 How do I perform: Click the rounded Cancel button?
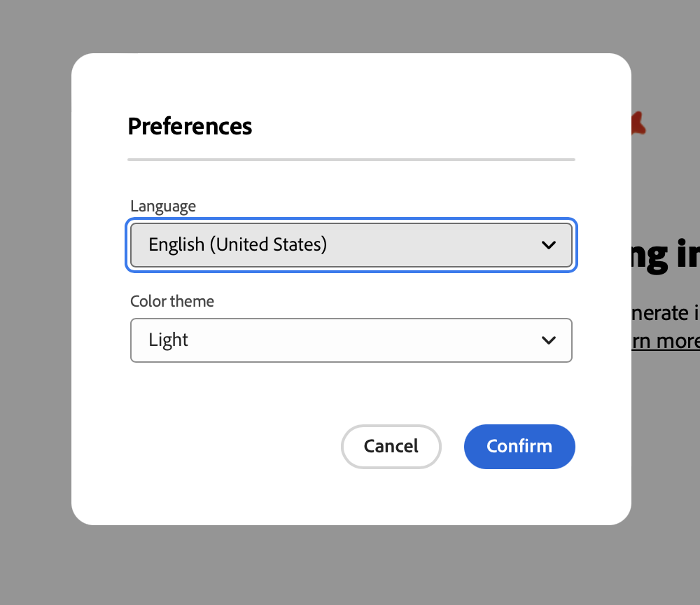coord(391,446)
